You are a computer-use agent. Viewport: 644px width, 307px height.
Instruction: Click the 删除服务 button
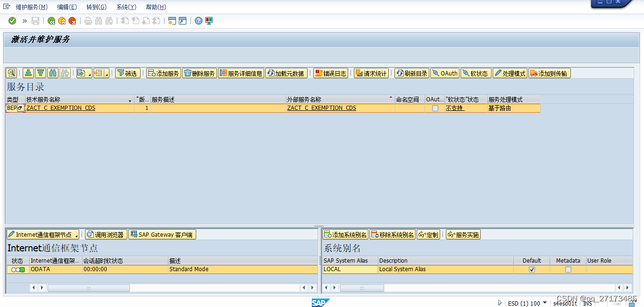click(200, 73)
